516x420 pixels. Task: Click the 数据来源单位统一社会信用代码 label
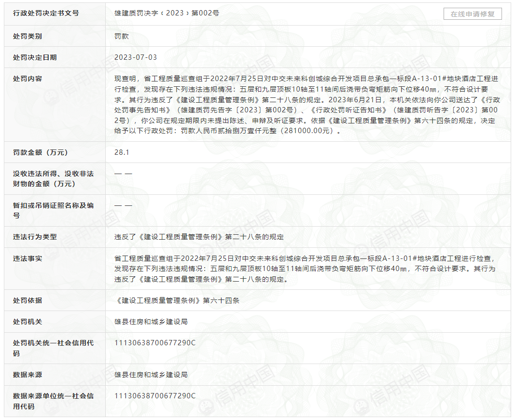point(53,401)
